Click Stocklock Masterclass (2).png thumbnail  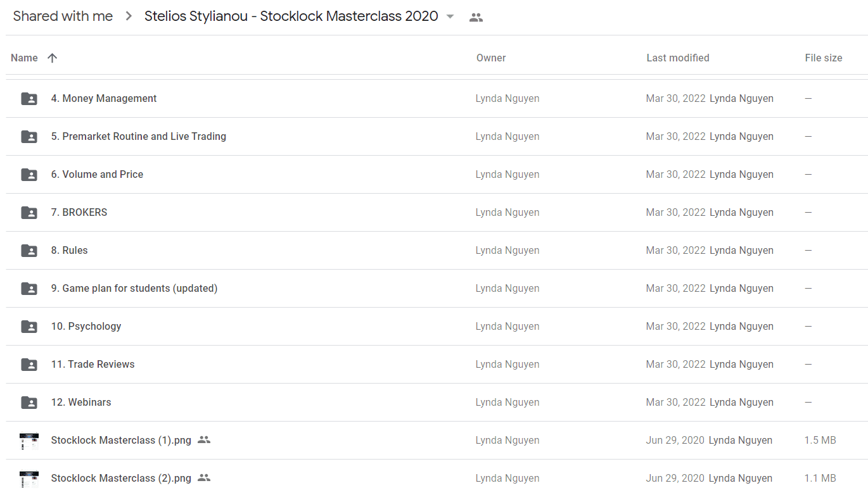(x=29, y=479)
